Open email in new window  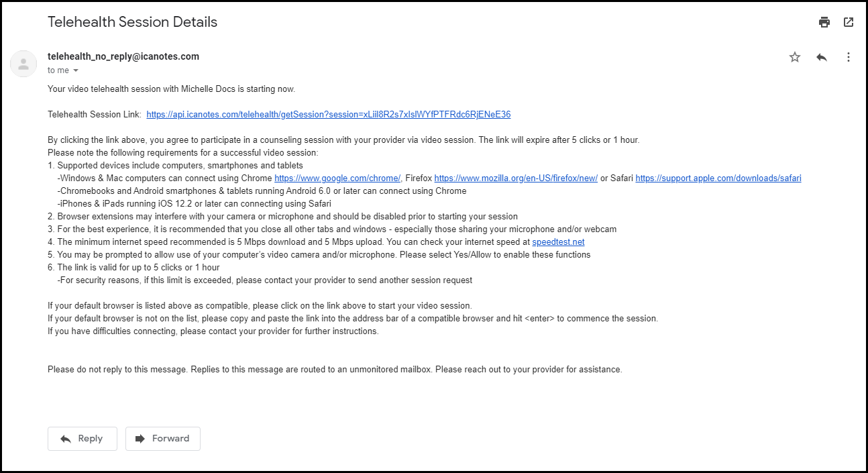click(x=849, y=22)
